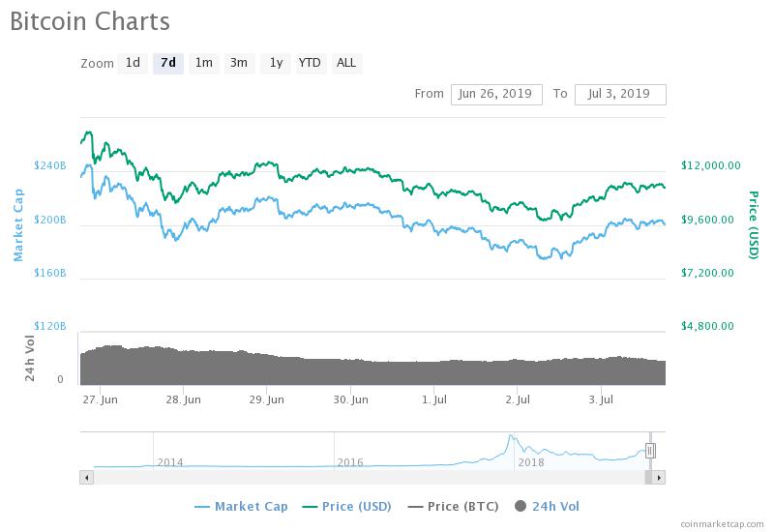This screenshot has width=774, height=532.
Task: Click the 27. Jun axis label
Action: pyautogui.click(x=101, y=399)
